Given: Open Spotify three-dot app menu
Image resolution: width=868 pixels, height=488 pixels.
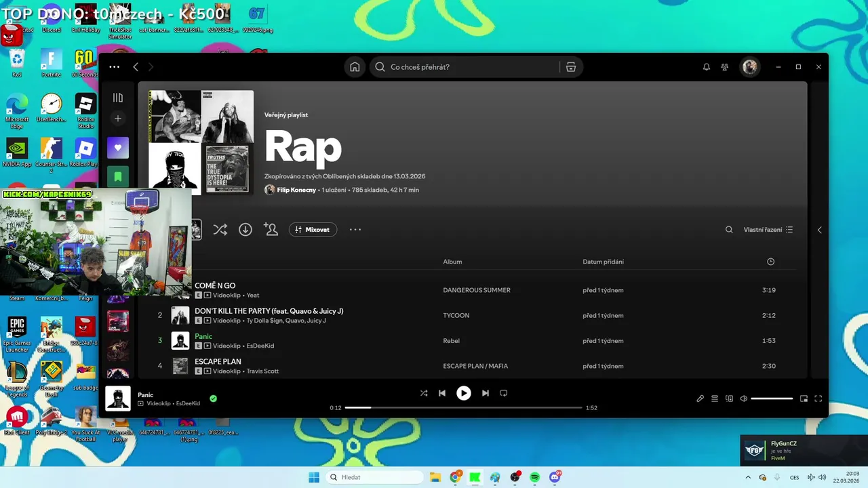Looking at the screenshot, I should (x=115, y=67).
